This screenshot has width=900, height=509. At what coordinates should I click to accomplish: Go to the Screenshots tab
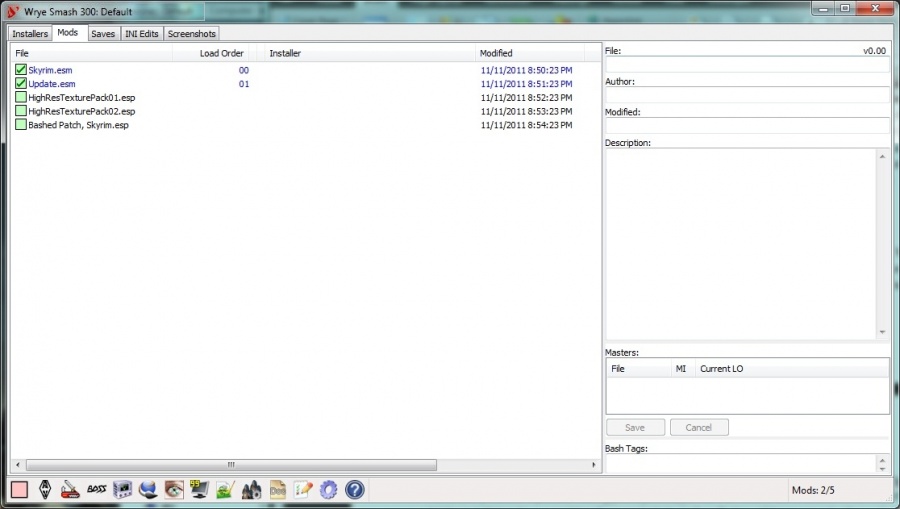pos(191,34)
